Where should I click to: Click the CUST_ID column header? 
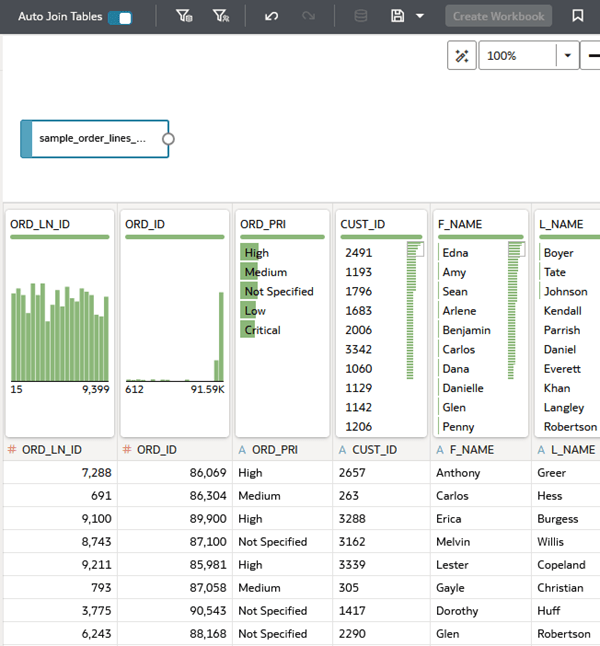click(375, 449)
